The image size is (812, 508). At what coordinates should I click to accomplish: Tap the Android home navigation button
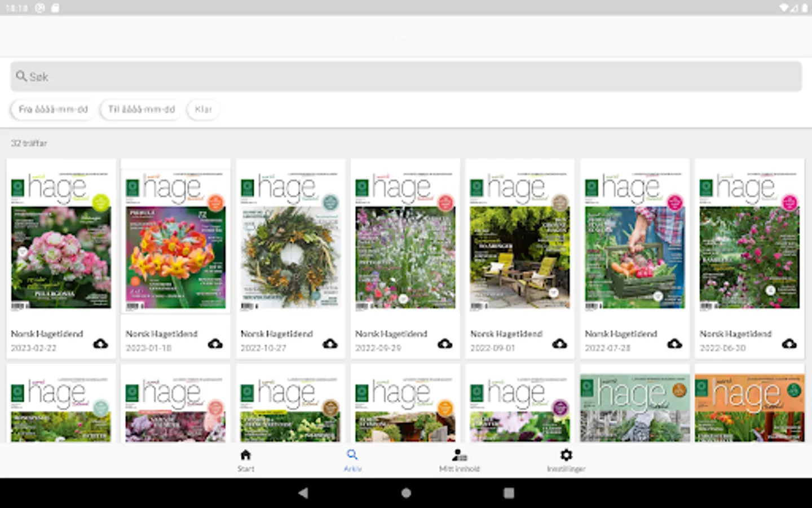pos(406,493)
